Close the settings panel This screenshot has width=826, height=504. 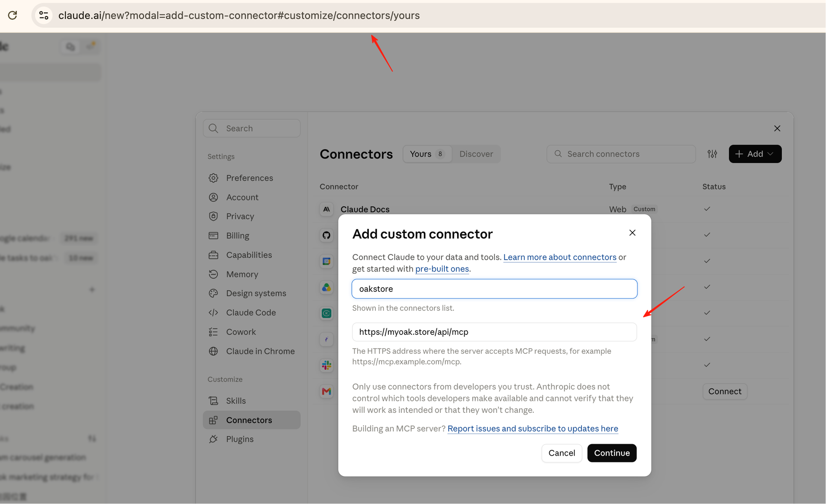777,128
